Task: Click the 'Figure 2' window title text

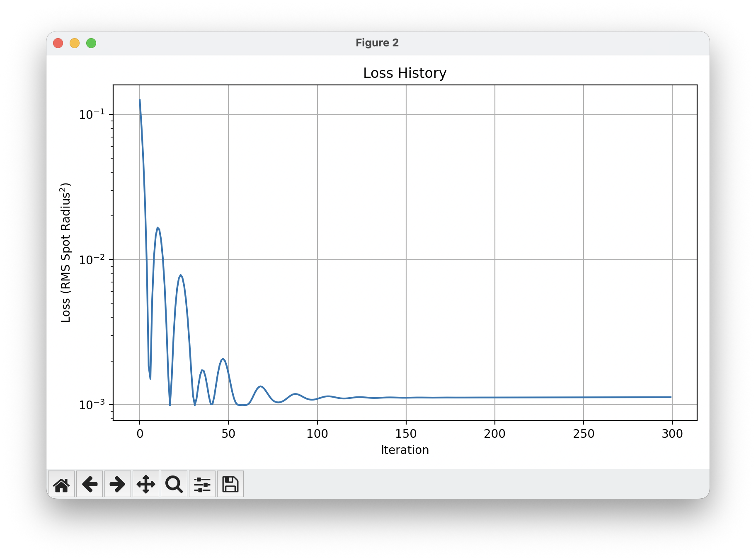Action: pyautogui.click(x=377, y=43)
